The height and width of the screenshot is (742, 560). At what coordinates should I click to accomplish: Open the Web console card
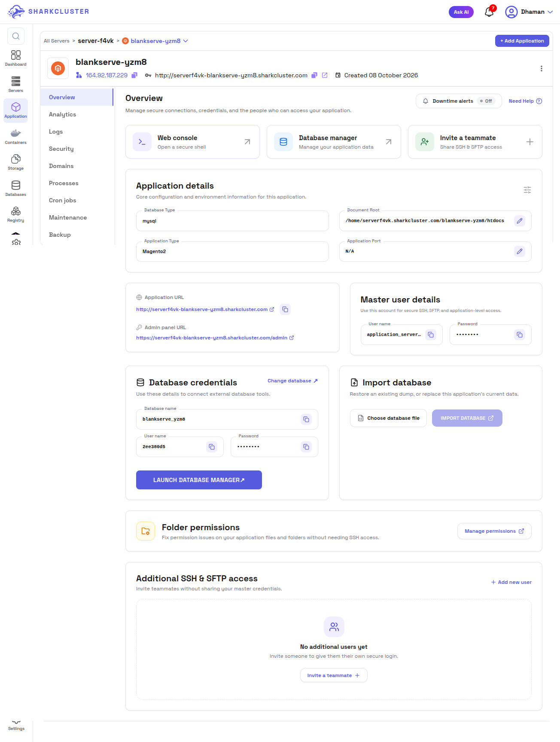point(192,142)
